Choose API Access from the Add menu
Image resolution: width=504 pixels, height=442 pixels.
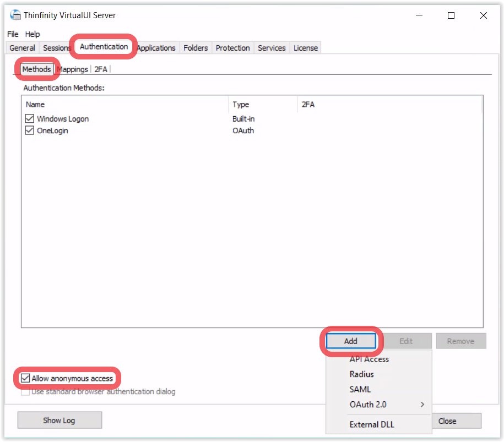coord(378,359)
